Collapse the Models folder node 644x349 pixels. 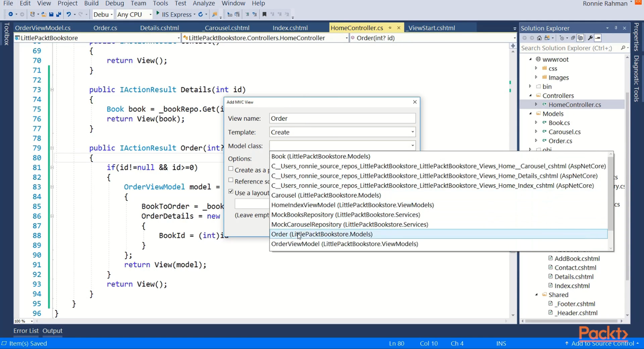531,114
